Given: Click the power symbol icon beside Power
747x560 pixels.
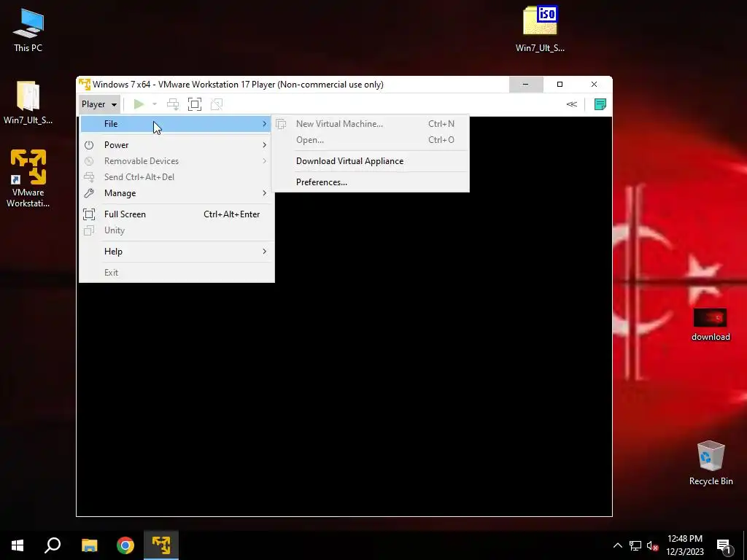Looking at the screenshot, I should click(x=89, y=145).
